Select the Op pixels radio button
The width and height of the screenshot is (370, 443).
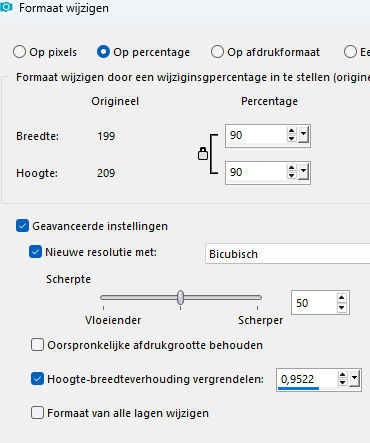19,52
